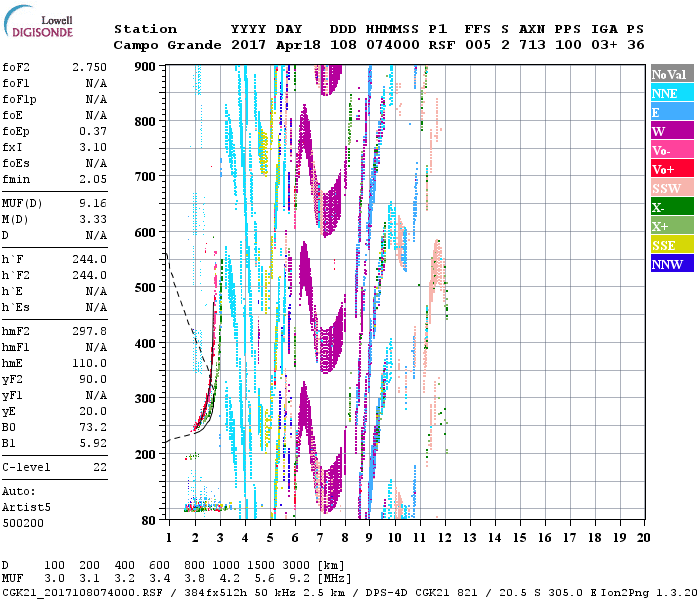Click the MUF 3.0 value
The height and width of the screenshot is (600, 700).
pos(54,579)
